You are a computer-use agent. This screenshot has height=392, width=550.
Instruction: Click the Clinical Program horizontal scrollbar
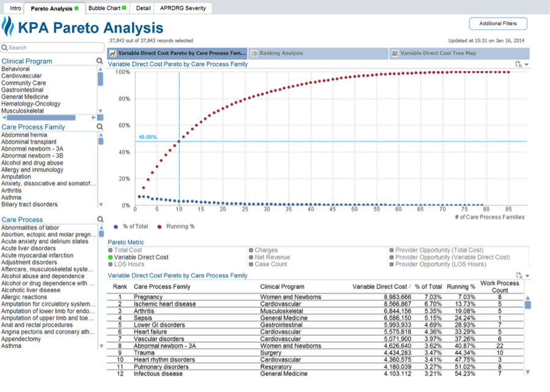point(49,117)
